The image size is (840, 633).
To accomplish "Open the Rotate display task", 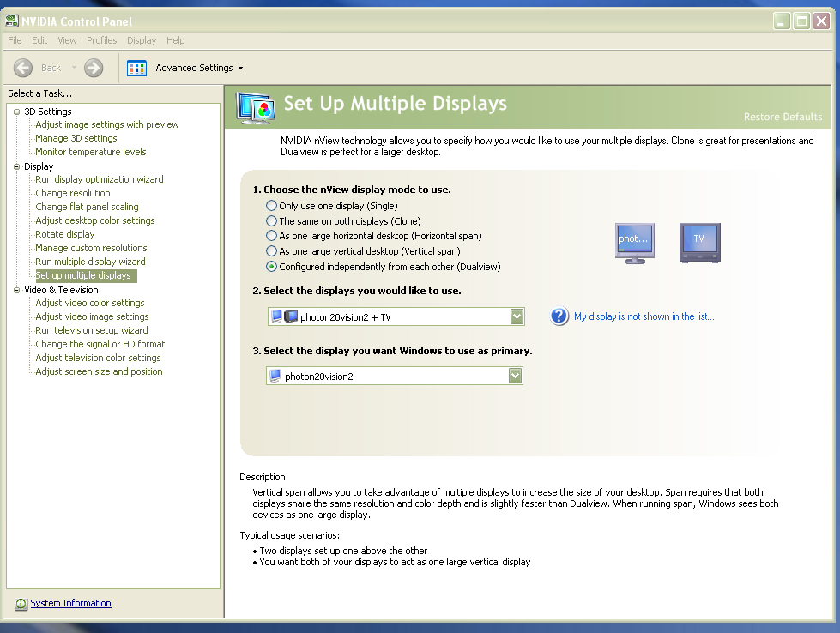I will coord(65,234).
